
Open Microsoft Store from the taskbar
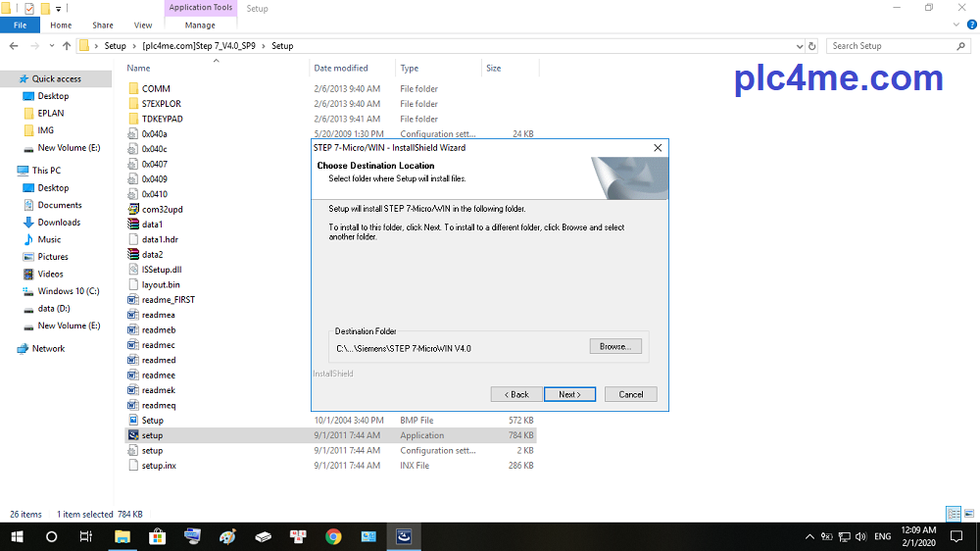[157, 536]
